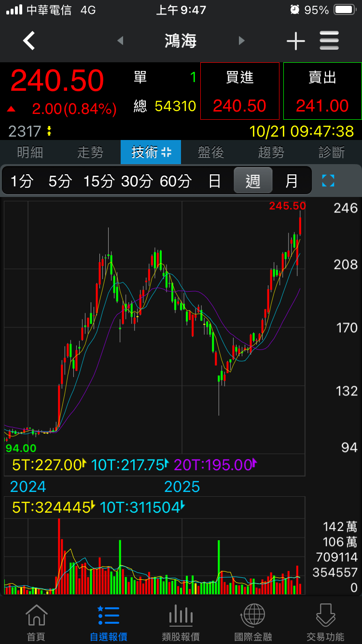This screenshot has height=644, width=362.
Task: Tap the volume 5T:324445 average setting
Action: 53,507
